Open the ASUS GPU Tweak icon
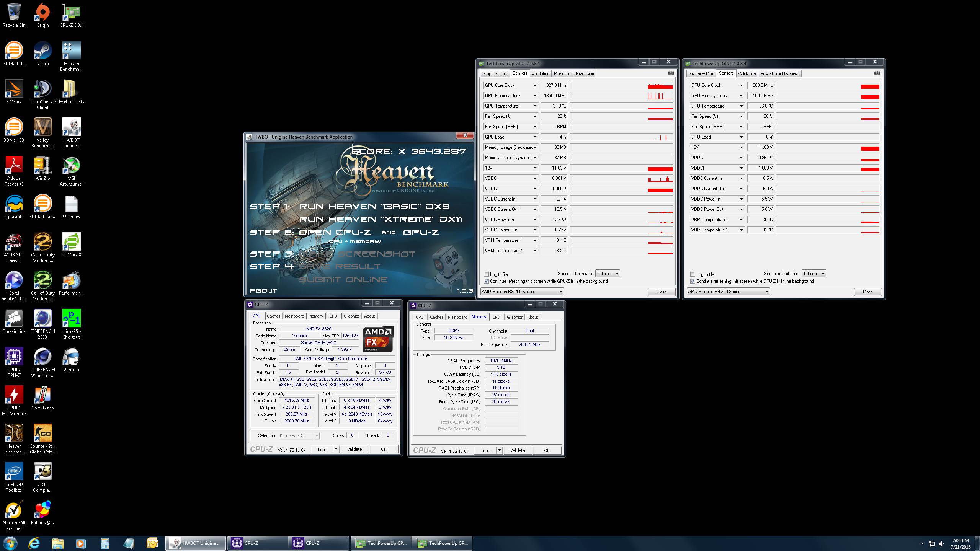The image size is (980, 551). pos(14,248)
